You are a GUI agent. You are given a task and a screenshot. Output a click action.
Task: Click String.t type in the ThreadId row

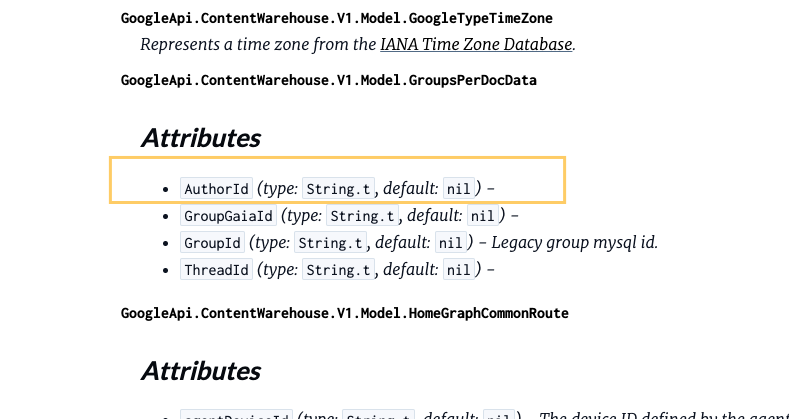coord(339,270)
